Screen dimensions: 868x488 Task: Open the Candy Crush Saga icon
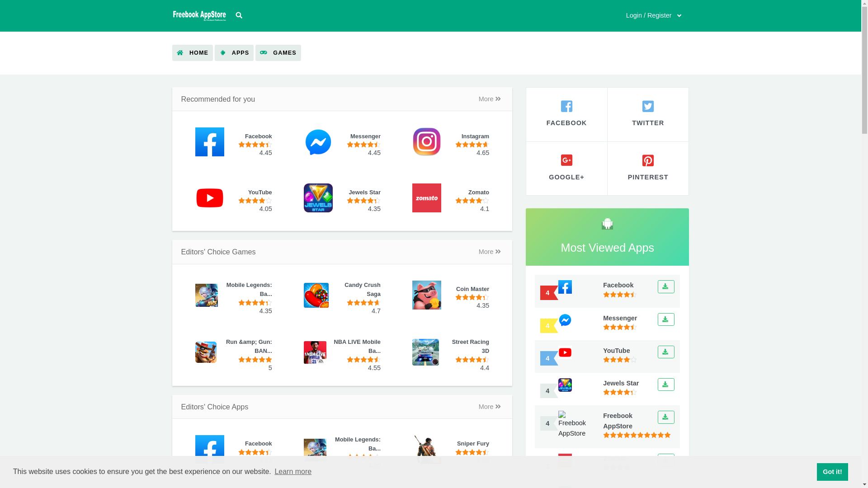coord(316,295)
